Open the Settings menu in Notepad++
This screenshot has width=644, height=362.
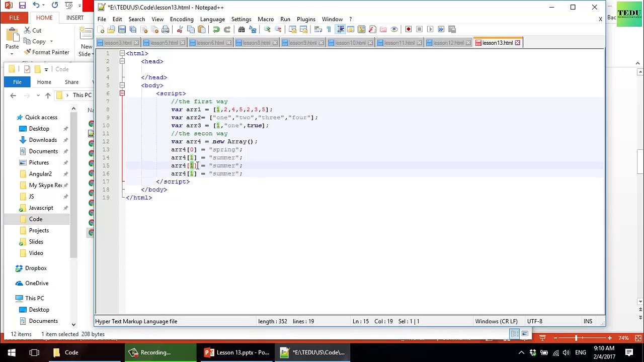[x=241, y=19]
